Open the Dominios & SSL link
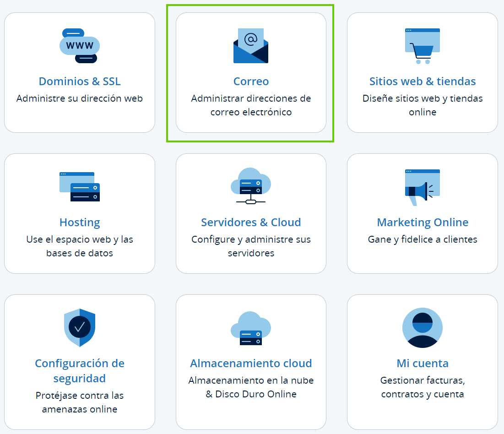Viewport: 504px width, 434px height. [80, 81]
